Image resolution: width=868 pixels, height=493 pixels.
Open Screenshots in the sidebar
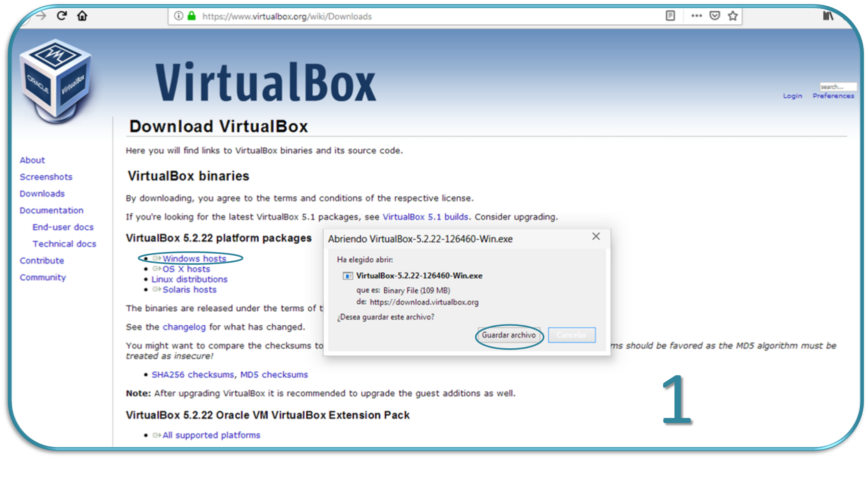pyautogui.click(x=46, y=177)
